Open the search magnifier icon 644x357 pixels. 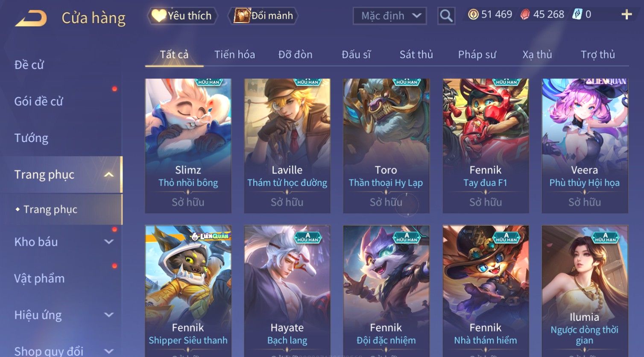446,16
